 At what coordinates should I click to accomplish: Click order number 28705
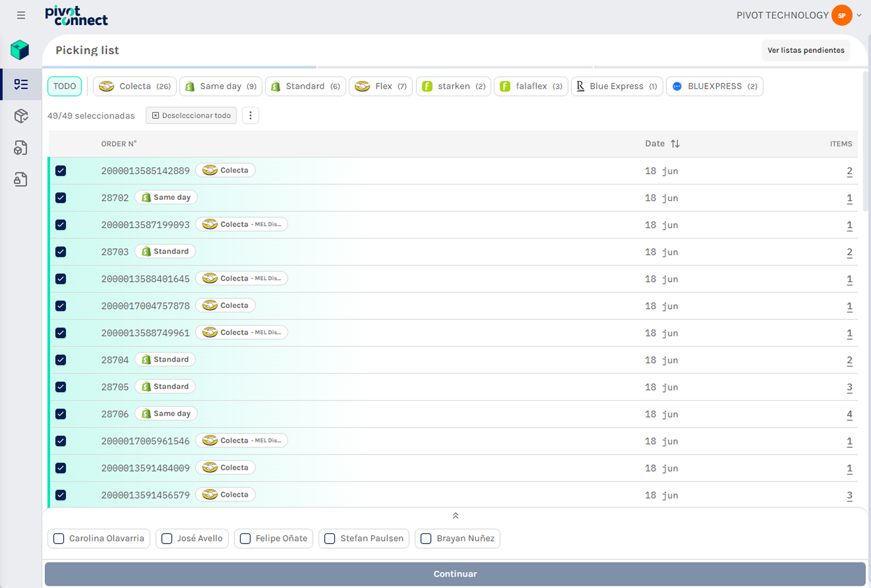[x=115, y=387]
